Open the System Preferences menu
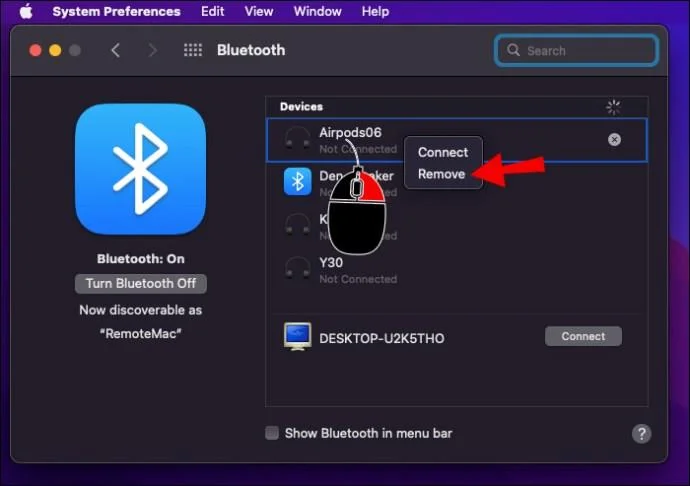The height and width of the screenshot is (486, 690). pos(116,11)
